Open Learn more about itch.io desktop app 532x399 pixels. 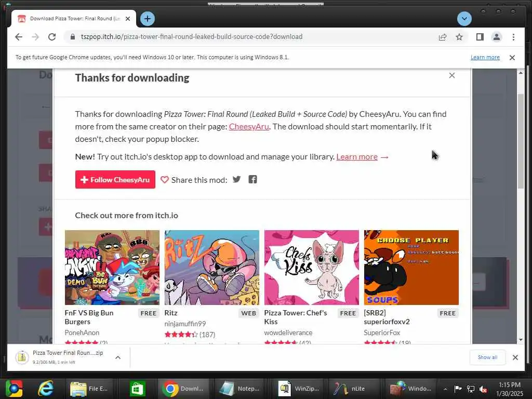click(356, 157)
